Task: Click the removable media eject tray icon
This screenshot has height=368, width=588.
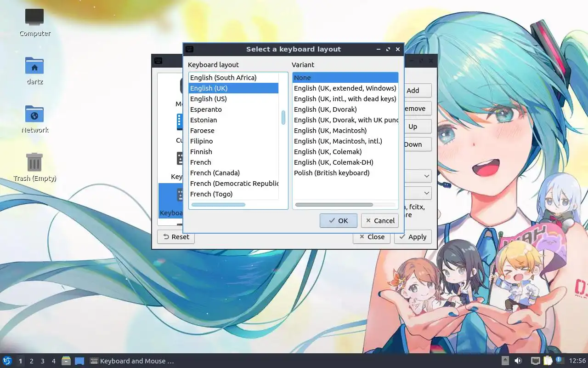Action: point(505,361)
